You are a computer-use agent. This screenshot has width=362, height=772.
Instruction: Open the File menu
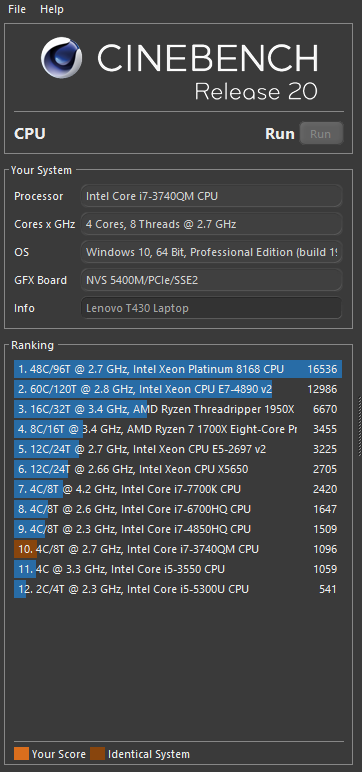tap(17, 9)
